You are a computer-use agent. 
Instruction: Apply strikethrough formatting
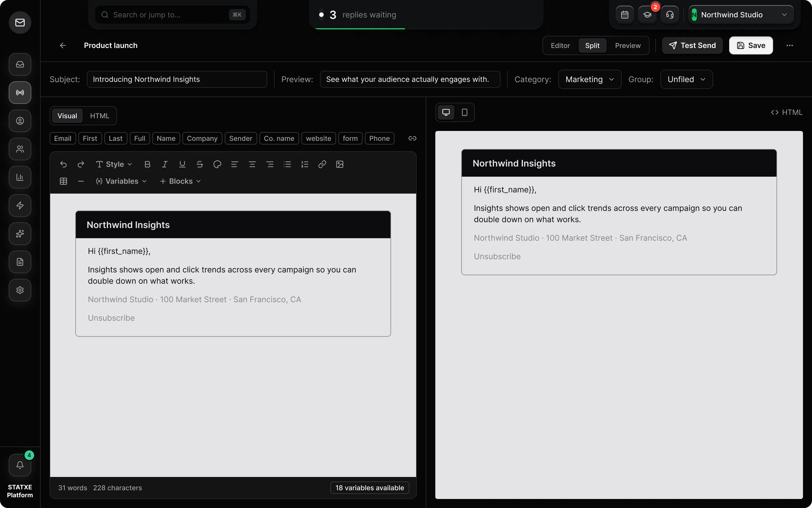tap(200, 164)
